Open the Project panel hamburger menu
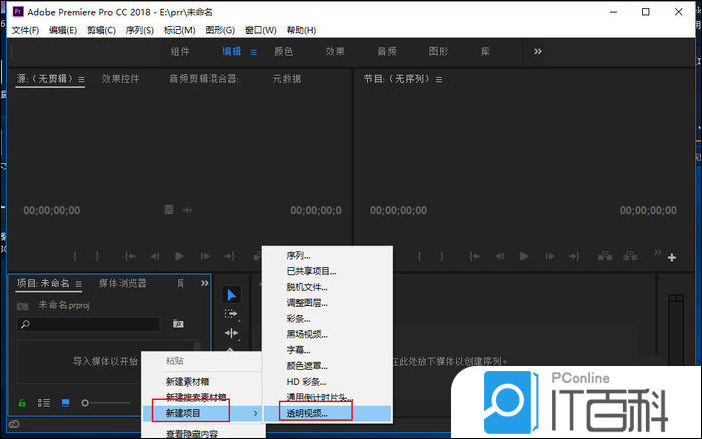 [x=79, y=283]
